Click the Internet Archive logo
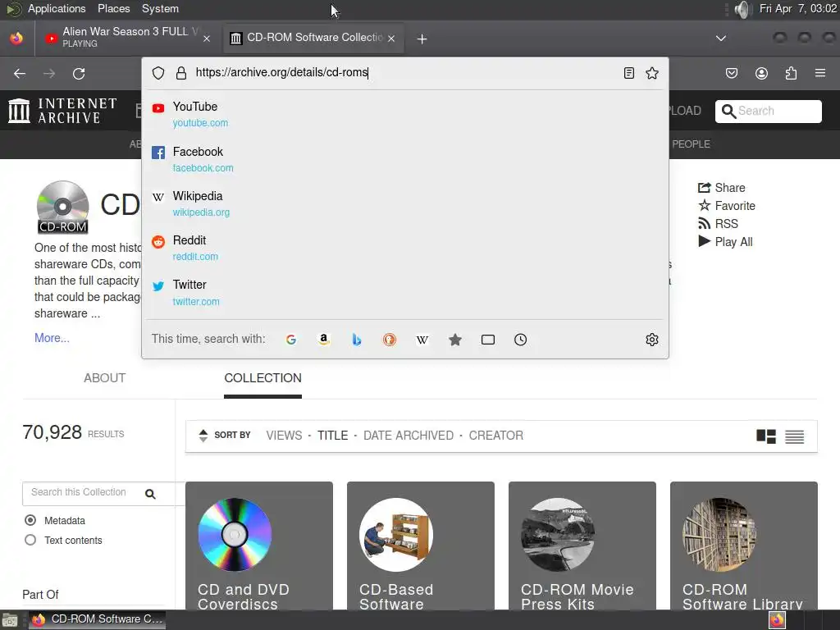Screen dimensions: 840x630 [x=62, y=111]
